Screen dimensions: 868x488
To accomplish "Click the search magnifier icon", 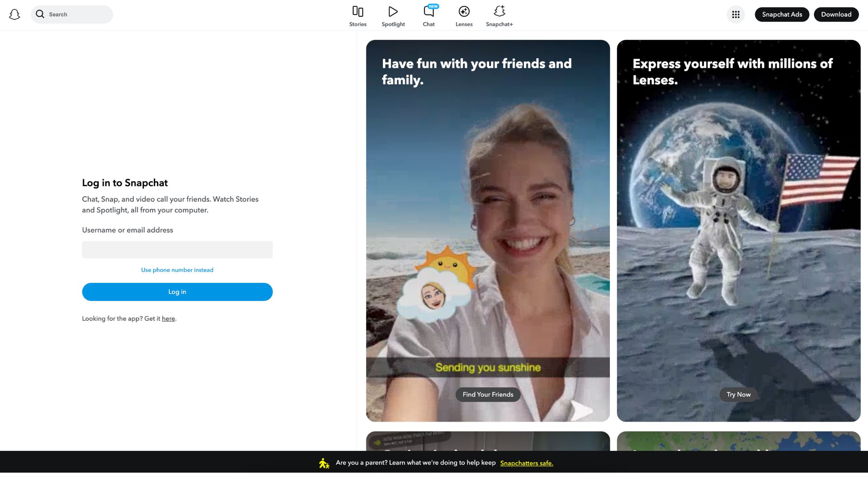I will coord(40,14).
